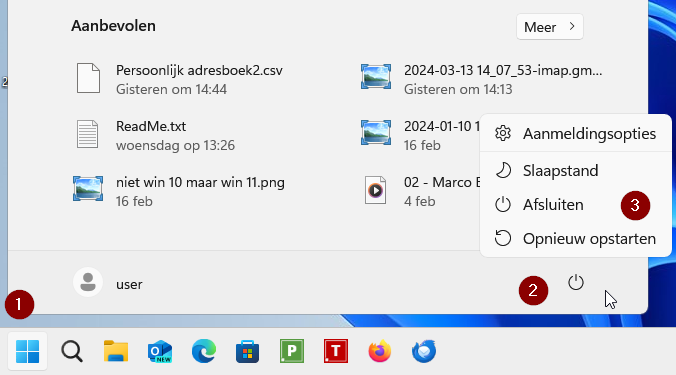Launch File Explorer from taskbar
This screenshot has height=375, width=676.
[x=116, y=351]
